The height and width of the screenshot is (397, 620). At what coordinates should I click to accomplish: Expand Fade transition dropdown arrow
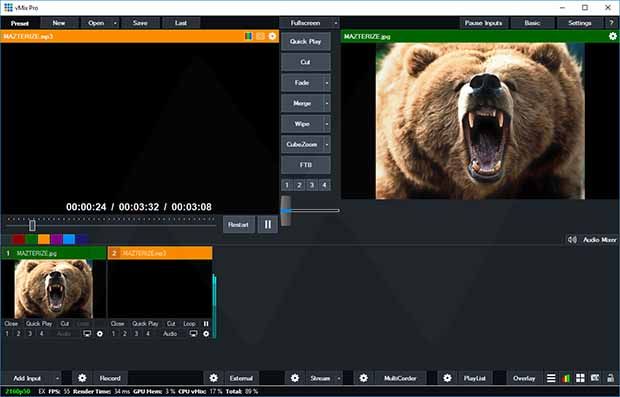[x=327, y=83]
